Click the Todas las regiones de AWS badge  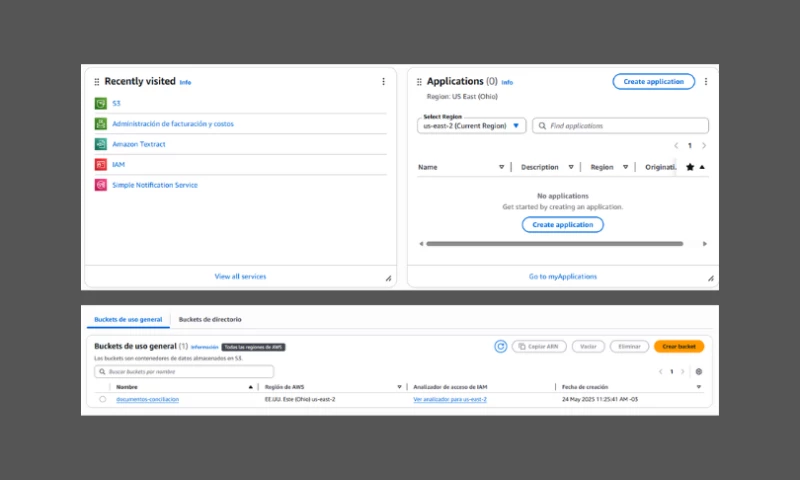tap(254, 347)
